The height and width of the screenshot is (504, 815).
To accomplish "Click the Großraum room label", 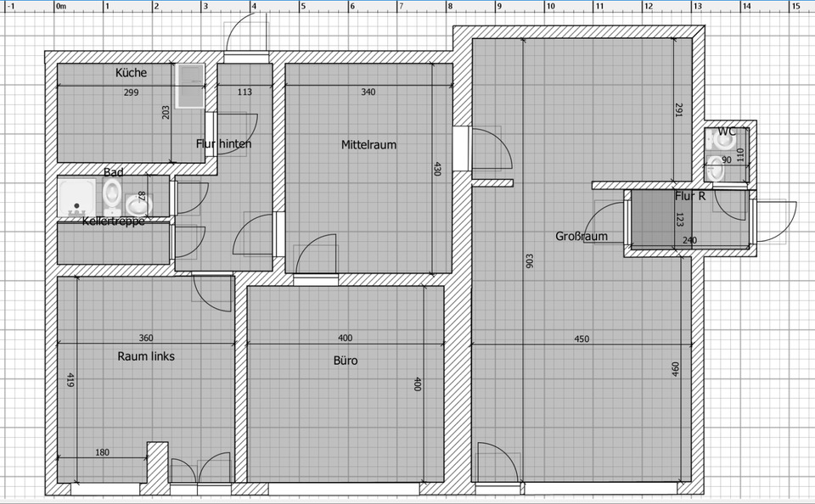I will click(582, 236).
